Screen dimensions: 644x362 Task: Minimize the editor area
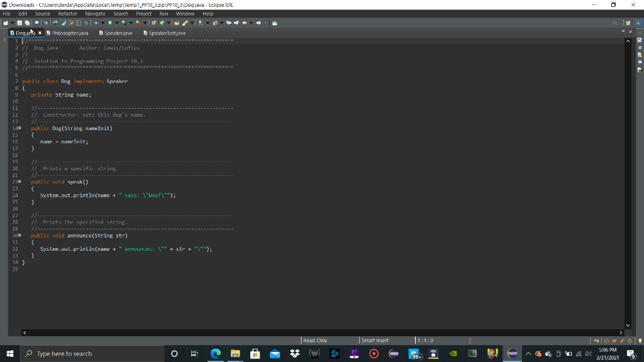pyautogui.click(x=623, y=31)
